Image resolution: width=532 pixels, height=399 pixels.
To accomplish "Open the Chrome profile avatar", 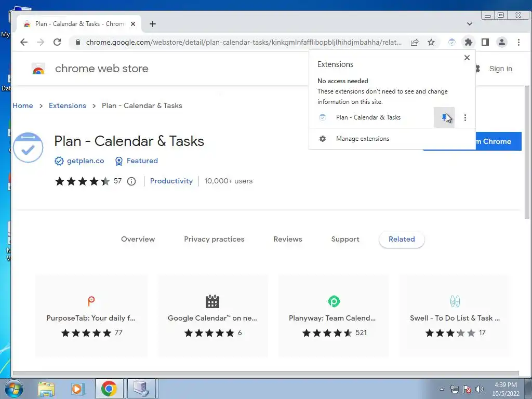I will coord(502,42).
